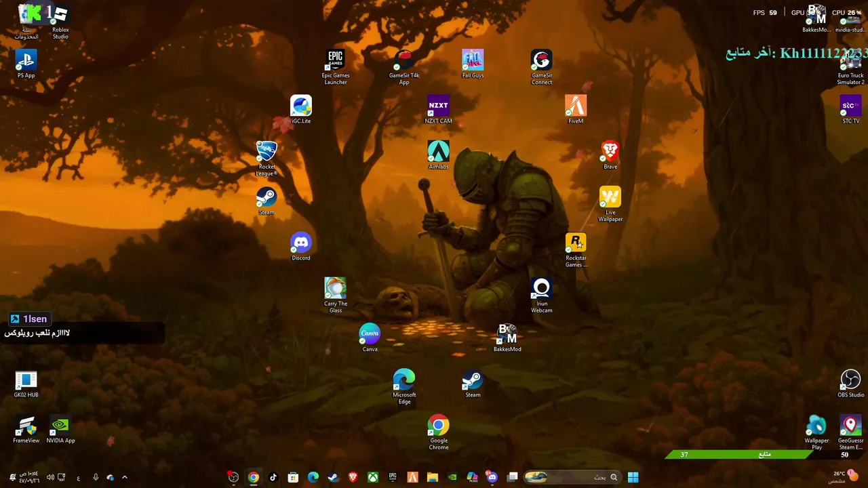Open Steam from the taskbar
The height and width of the screenshot is (488, 868).
point(333,477)
